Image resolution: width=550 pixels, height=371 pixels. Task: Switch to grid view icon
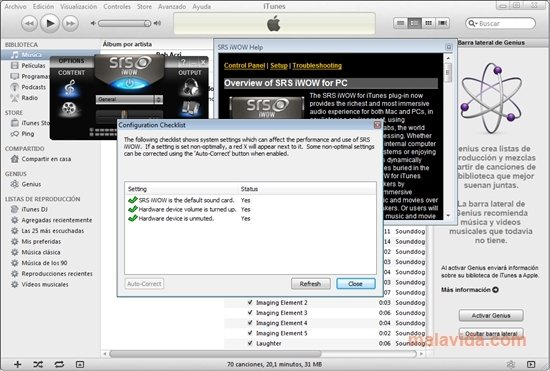[x=428, y=23]
